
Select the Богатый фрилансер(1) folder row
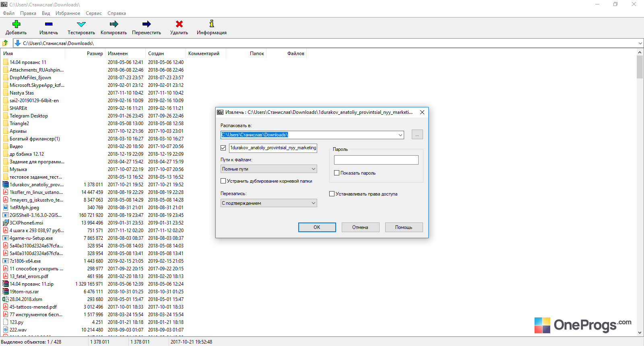point(93,139)
